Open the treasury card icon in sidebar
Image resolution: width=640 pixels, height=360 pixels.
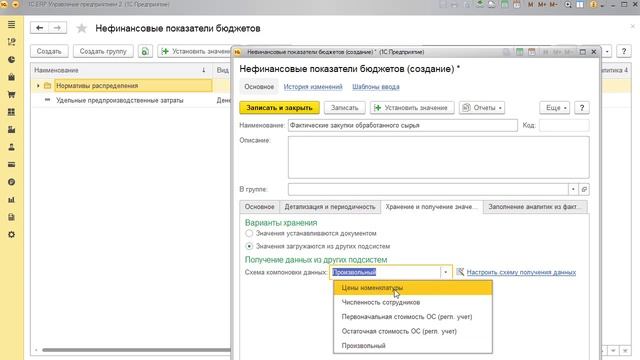(x=11, y=164)
